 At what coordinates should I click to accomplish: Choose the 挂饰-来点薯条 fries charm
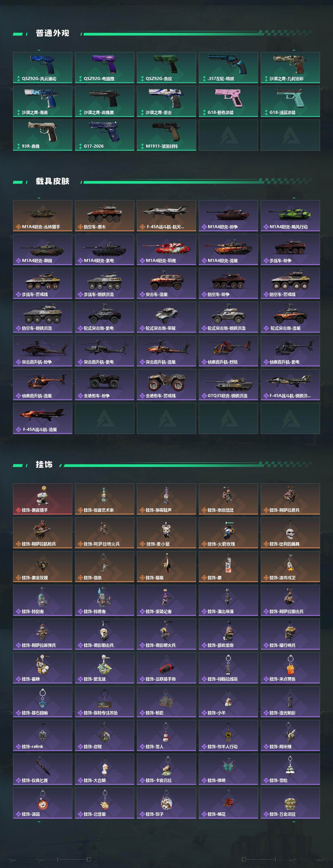(x=290, y=668)
